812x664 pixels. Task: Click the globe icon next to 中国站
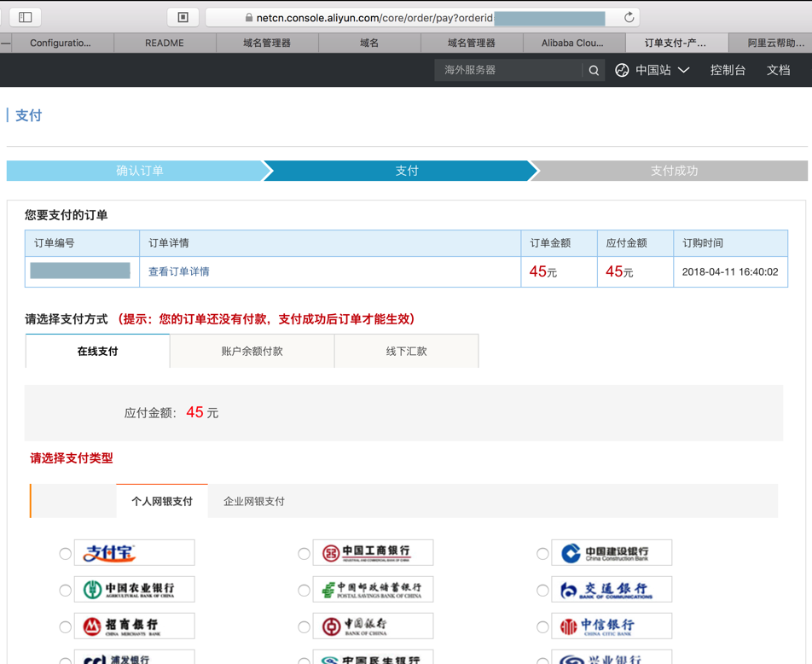622,70
